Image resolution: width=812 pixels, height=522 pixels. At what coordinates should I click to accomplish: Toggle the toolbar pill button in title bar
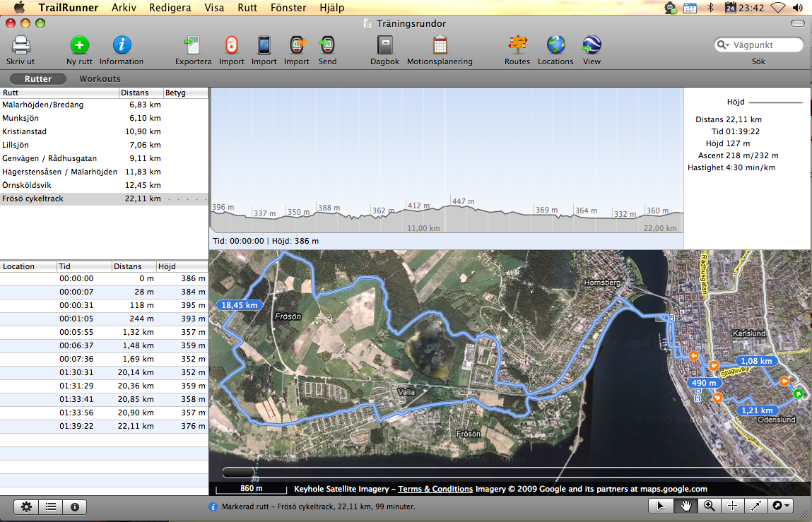797,23
